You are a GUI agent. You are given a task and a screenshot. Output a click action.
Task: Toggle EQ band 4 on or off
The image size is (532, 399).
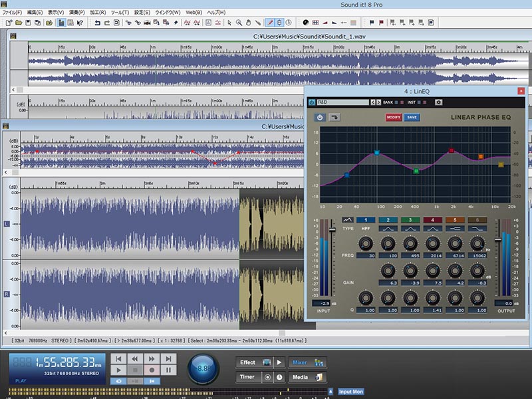(433, 220)
